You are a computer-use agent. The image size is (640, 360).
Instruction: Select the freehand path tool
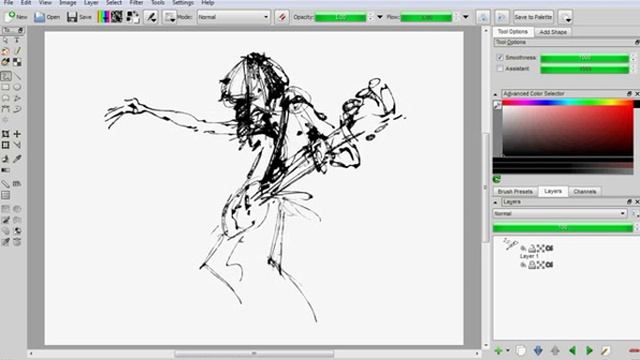pyautogui.click(x=17, y=109)
